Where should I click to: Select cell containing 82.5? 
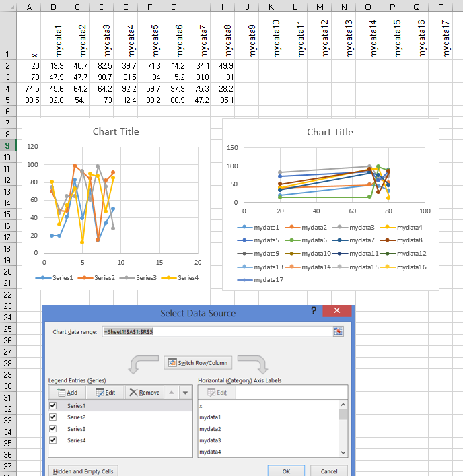click(102, 65)
